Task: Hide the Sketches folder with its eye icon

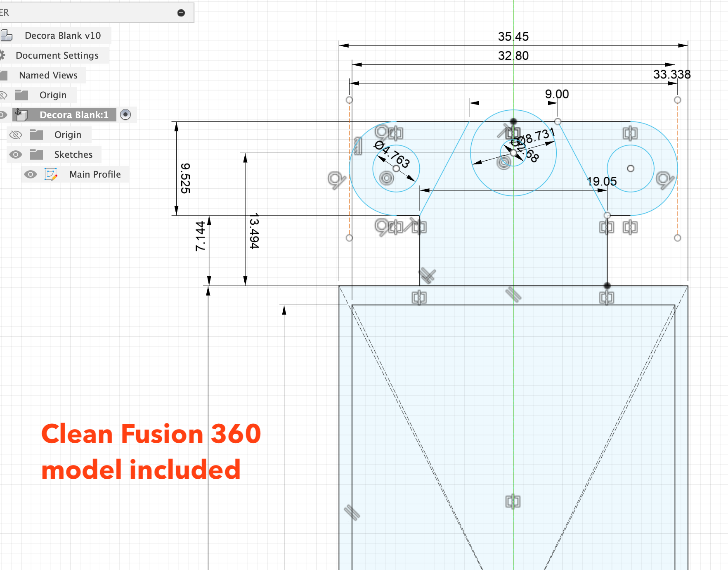Action: point(16,154)
